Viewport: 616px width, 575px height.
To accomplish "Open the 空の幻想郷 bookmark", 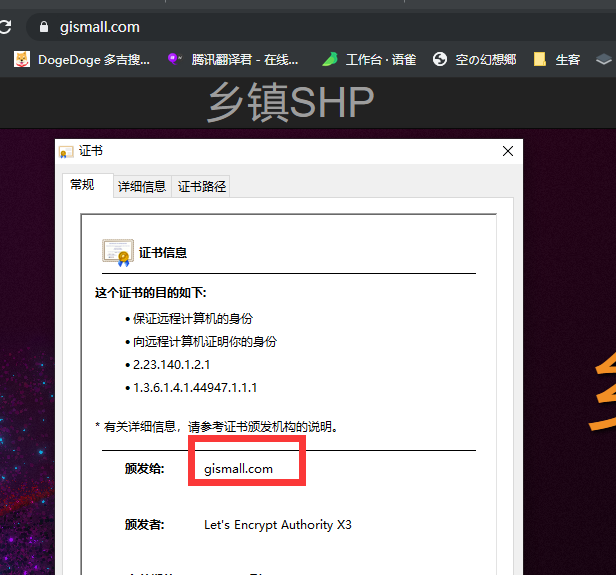I will click(x=474, y=60).
